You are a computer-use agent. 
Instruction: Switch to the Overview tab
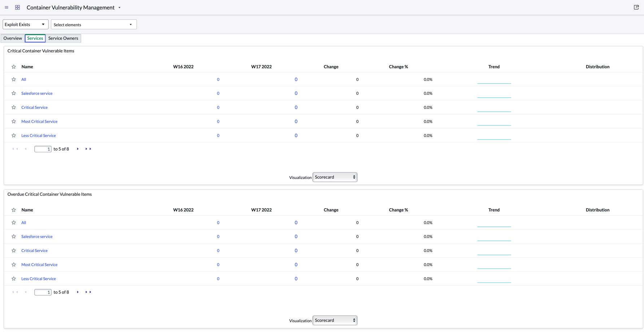pyautogui.click(x=13, y=38)
